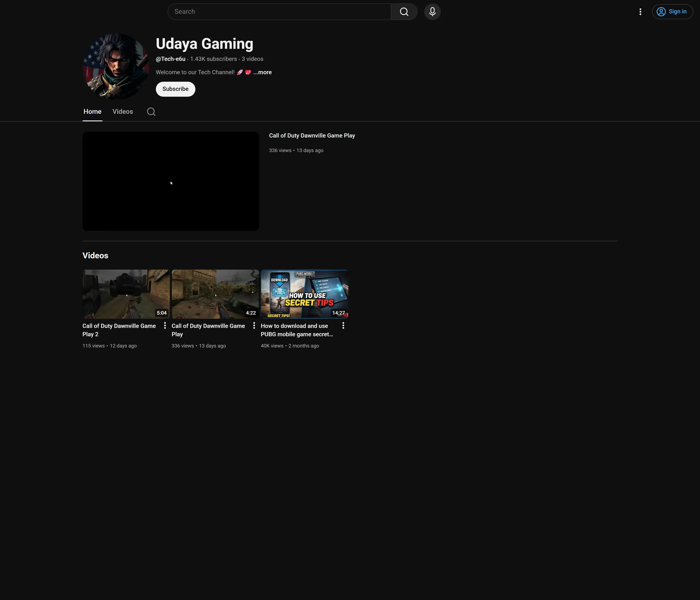700x600 pixels.
Task: Switch to the Videos tab
Action: pyautogui.click(x=123, y=112)
